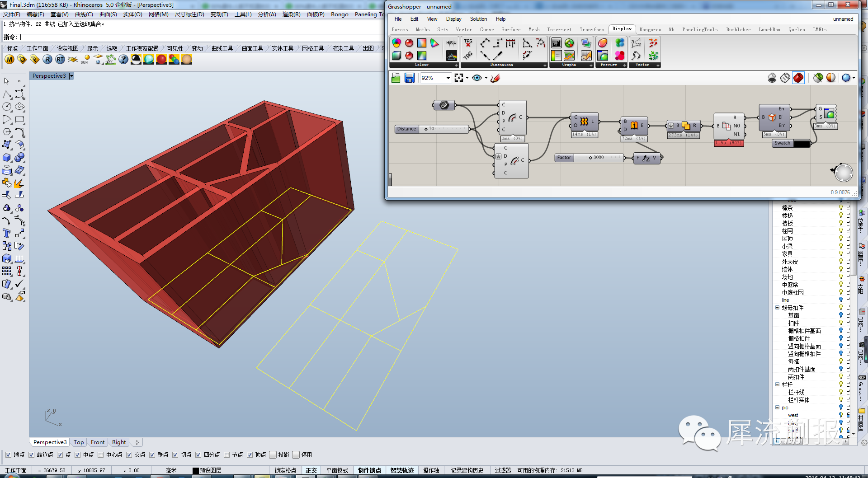Screen dimensions: 868x478
Task: Click the blue Help question mark icon
Action: pyautogui.click(x=123, y=59)
